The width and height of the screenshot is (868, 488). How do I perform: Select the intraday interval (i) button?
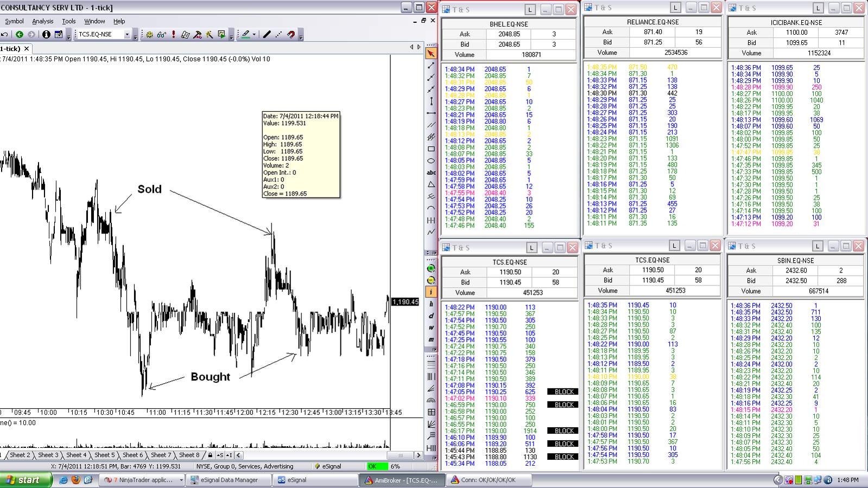tap(431, 292)
